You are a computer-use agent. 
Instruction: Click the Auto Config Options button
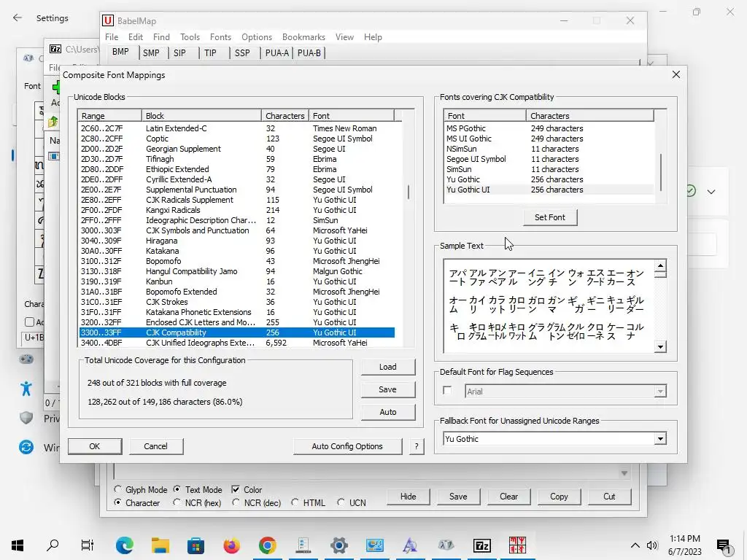click(x=347, y=446)
